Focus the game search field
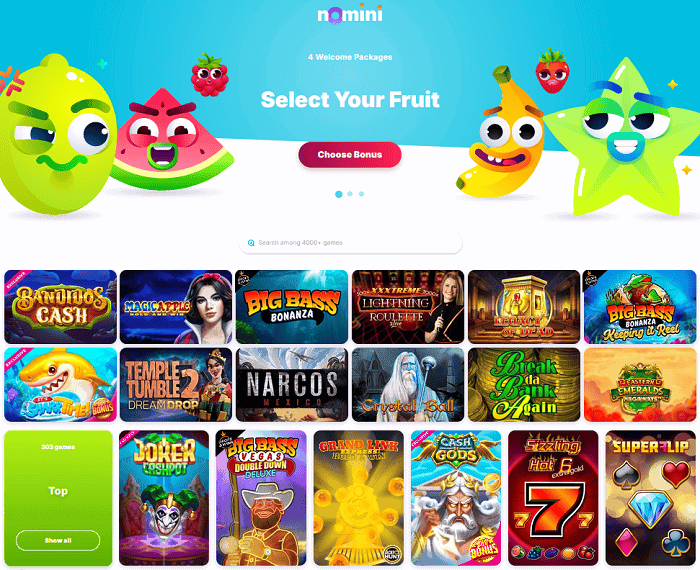 coord(350,243)
